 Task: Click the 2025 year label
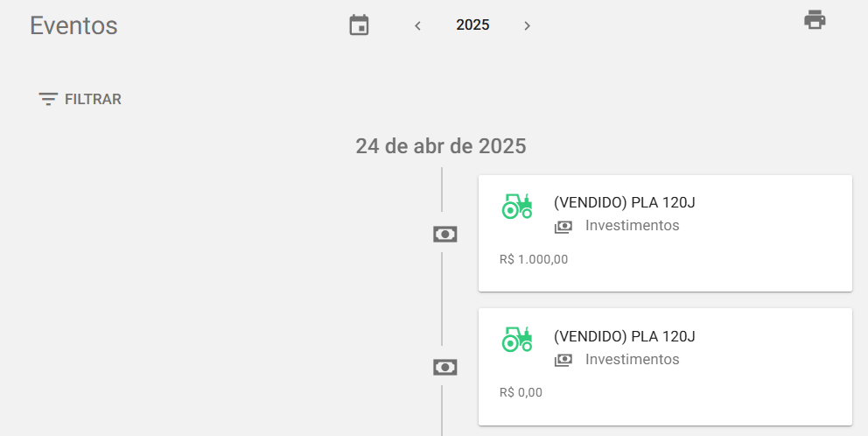pos(472,25)
